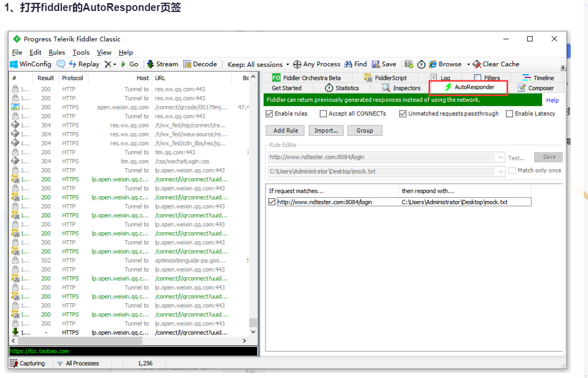Open the Rules menu
Viewport: 588px width, 378px height.
pyautogui.click(x=56, y=52)
